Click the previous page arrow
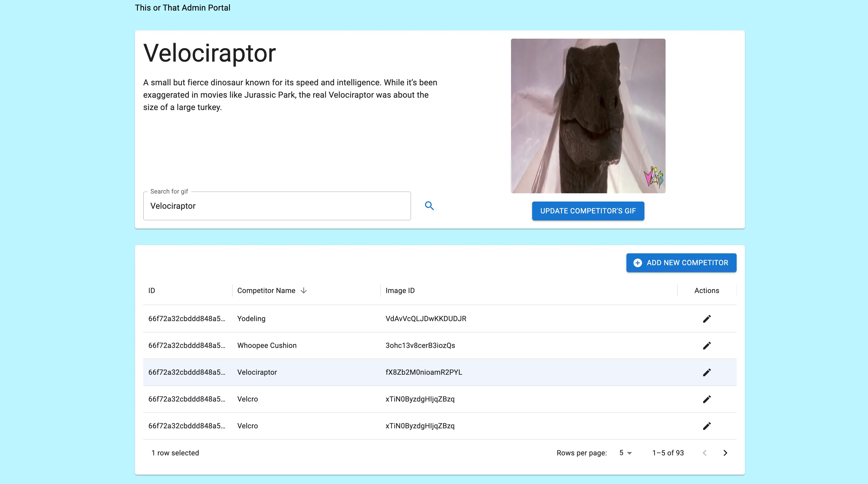The image size is (868, 484). point(705,453)
